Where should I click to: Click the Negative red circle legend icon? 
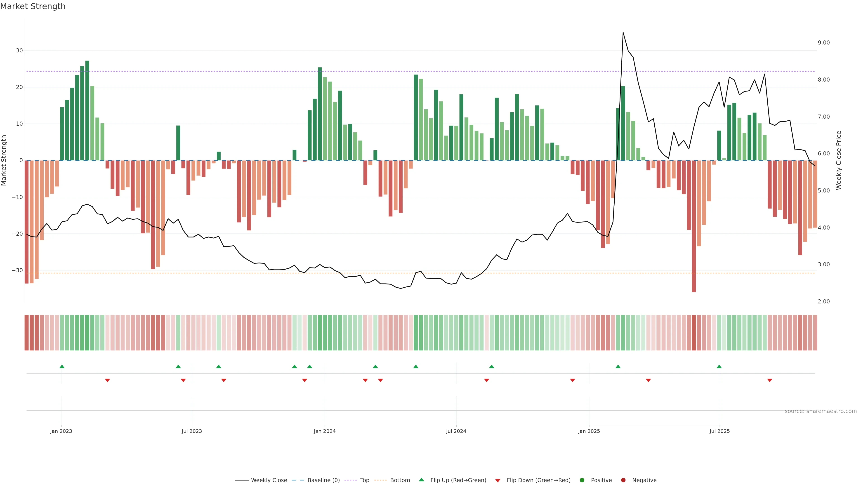tap(623, 480)
